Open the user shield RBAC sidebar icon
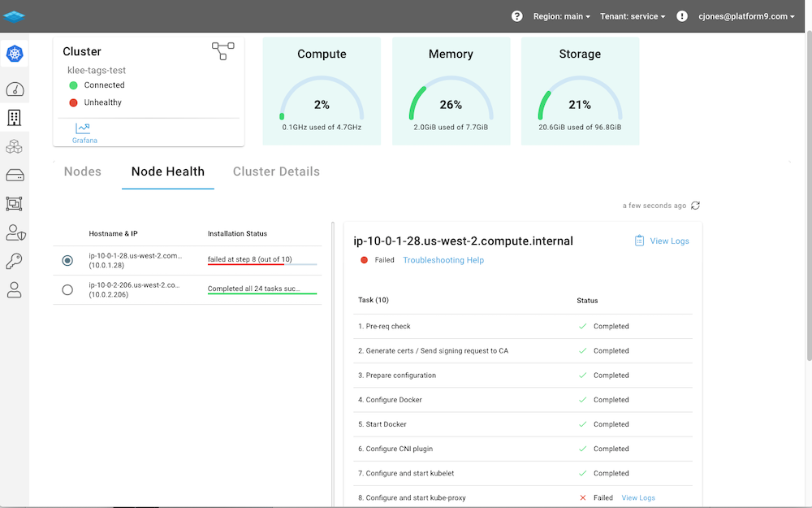This screenshot has height=508, width=812. tap(15, 232)
